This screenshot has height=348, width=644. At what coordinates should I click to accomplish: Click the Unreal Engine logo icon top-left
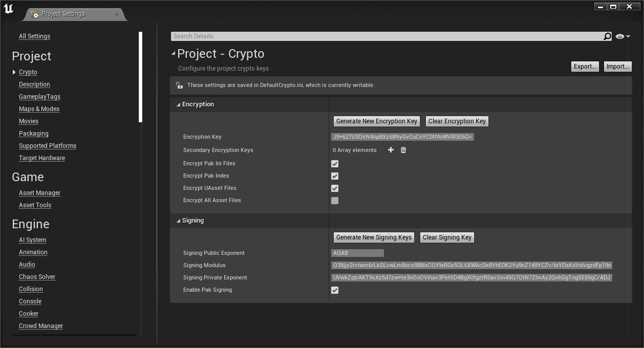[8, 8]
